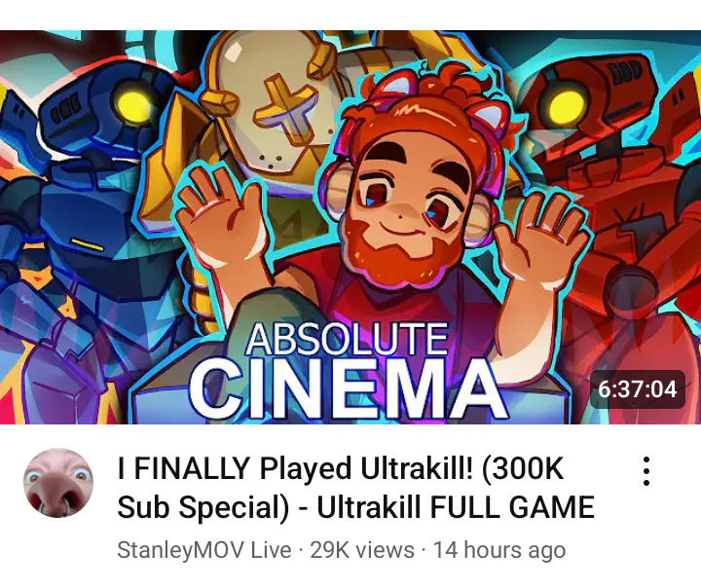Image resolution: width=701 pixels, height=588 pixels.
Task: Click the 'Ultrakill FULL GAME' title line
Action: [456, 507]
